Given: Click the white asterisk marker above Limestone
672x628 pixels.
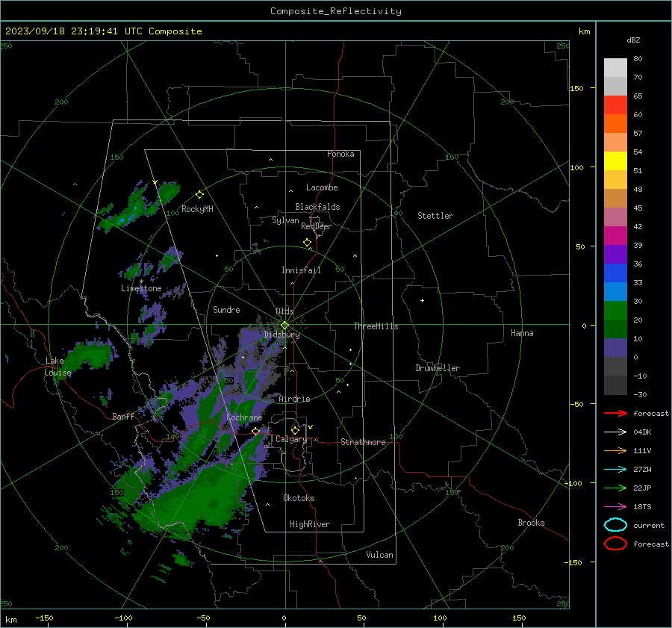Looking at the screenshot, I should coord(141,282).
